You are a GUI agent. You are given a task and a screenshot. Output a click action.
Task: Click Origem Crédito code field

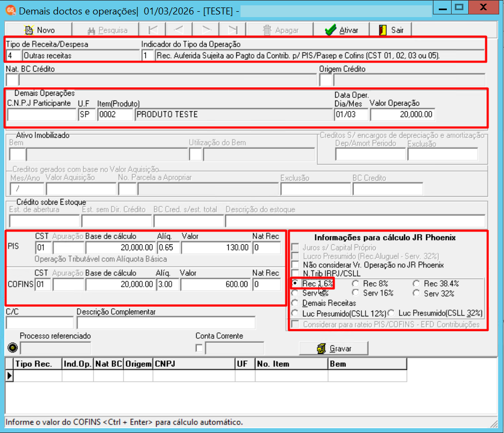(325, 80)
